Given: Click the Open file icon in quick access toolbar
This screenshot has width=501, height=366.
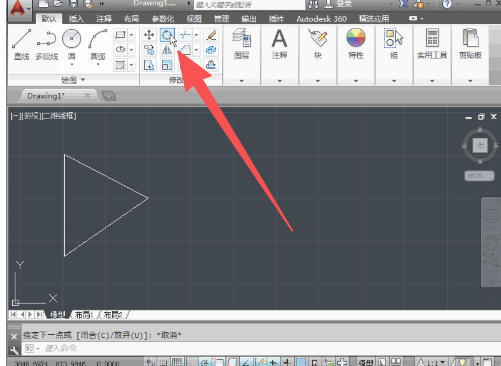Looking at the screenshot, I should coord(58,4).
